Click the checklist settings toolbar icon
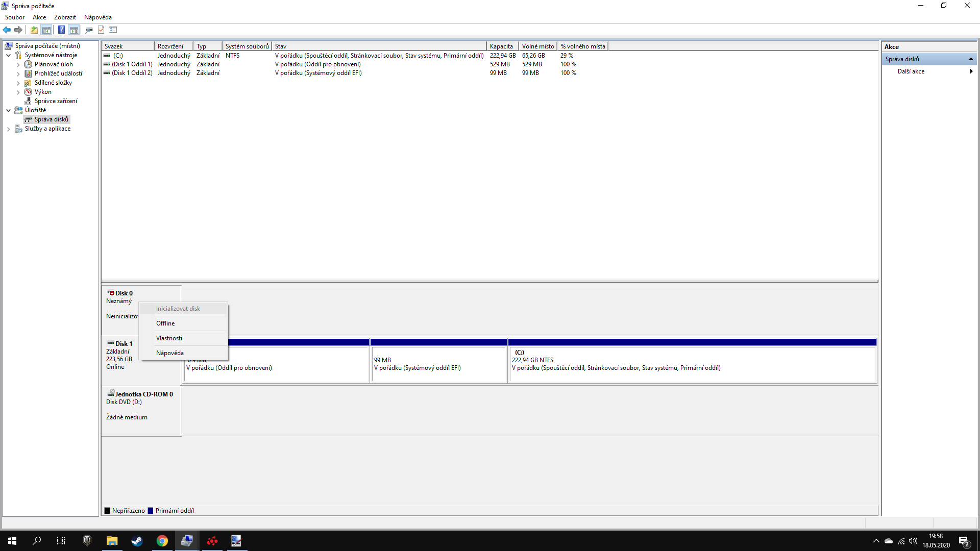This screenshot has height=551, width=980. click(x=113, y=30)
